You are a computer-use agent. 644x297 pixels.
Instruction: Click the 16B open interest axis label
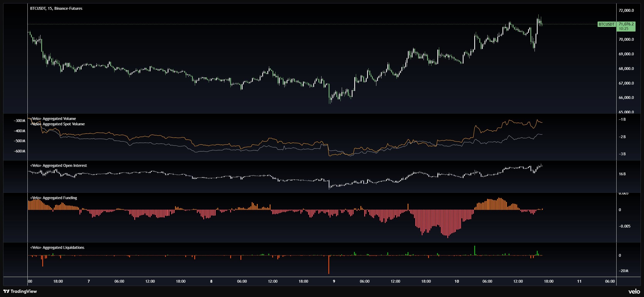pyautogui.click(x=622, y=174)
